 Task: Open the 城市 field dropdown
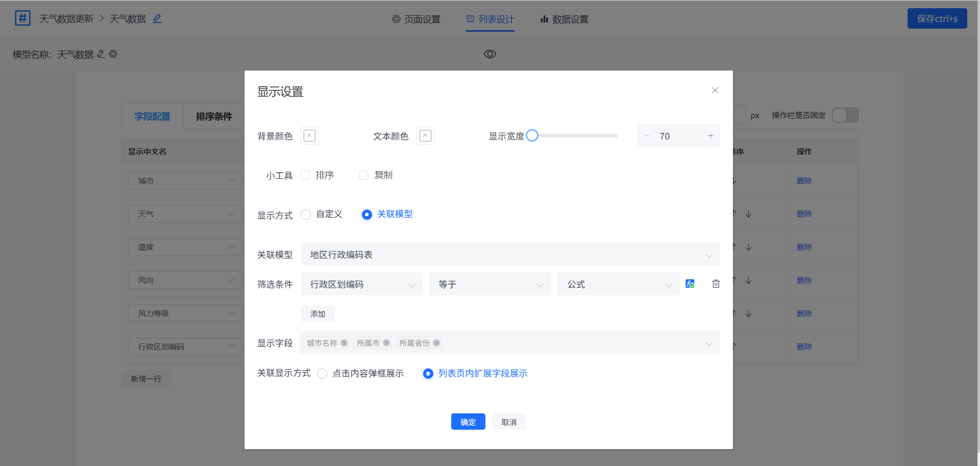(185, 180)
